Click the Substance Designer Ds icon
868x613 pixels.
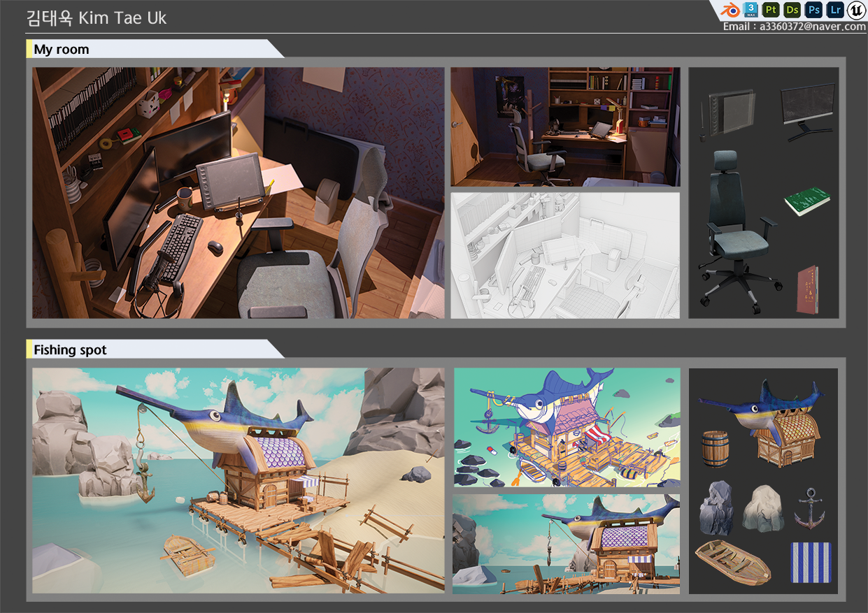(792, 10)
